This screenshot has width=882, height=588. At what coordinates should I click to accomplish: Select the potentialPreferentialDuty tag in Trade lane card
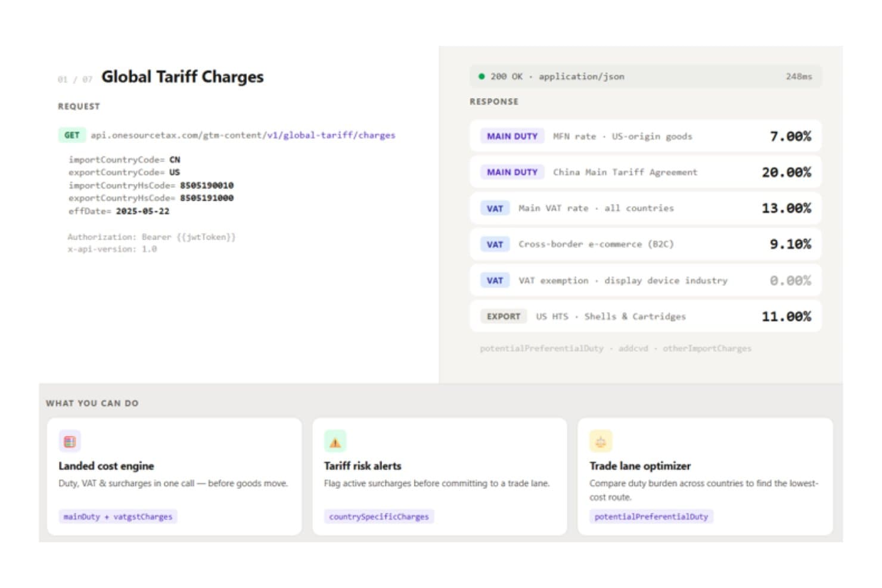(651, 517)
